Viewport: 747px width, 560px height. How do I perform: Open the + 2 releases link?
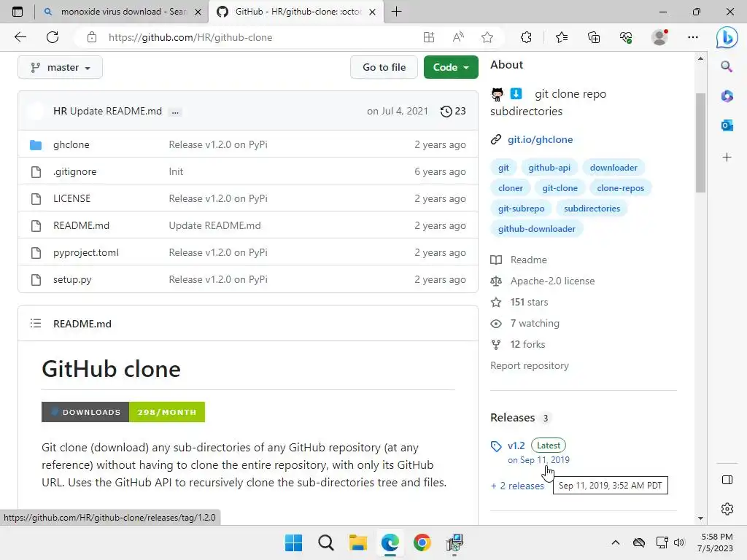[517, 486]
